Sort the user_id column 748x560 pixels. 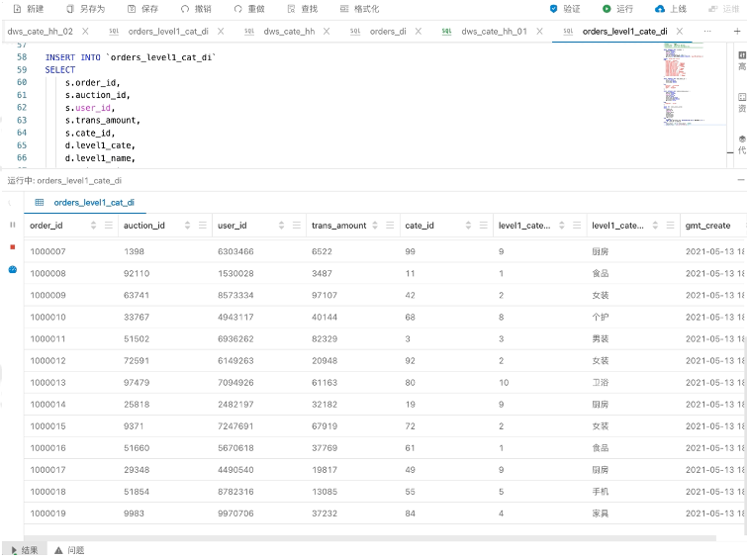(281, 226)
